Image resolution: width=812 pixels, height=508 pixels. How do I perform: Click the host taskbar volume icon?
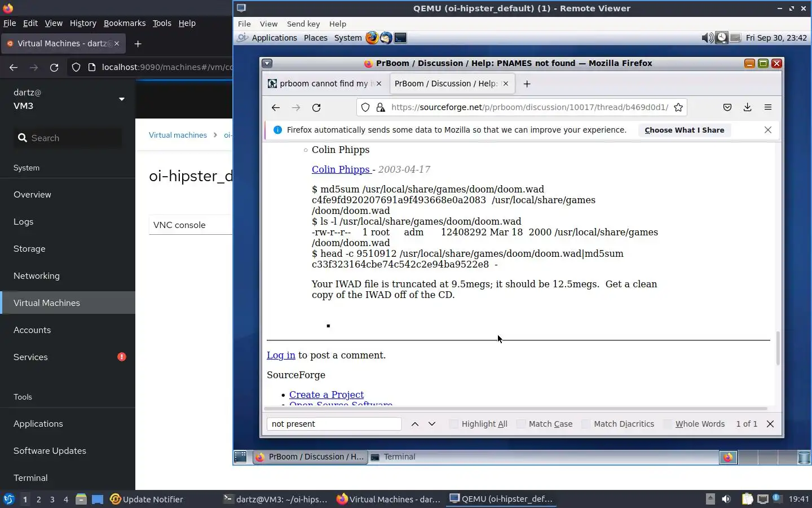pyautogui.click(x=726, y=499)
